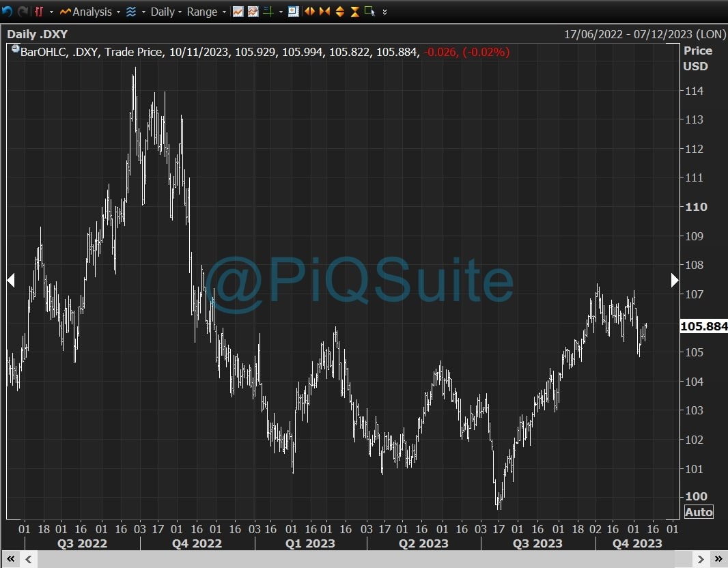The height and width of the screenshot is (568, 728).
Task: Click the compare charts icon
Action: [253, 12]
